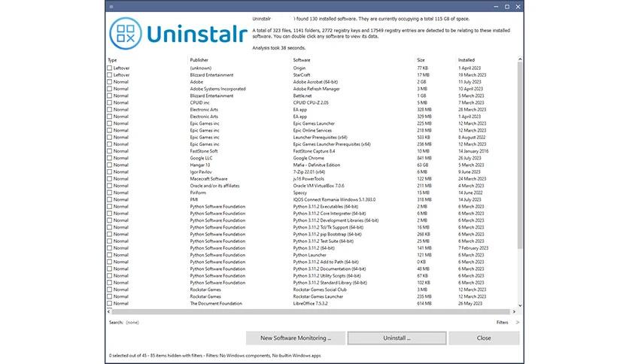Sort by the Software column header
The image size is (629, 364).
(x=302, y=60)
